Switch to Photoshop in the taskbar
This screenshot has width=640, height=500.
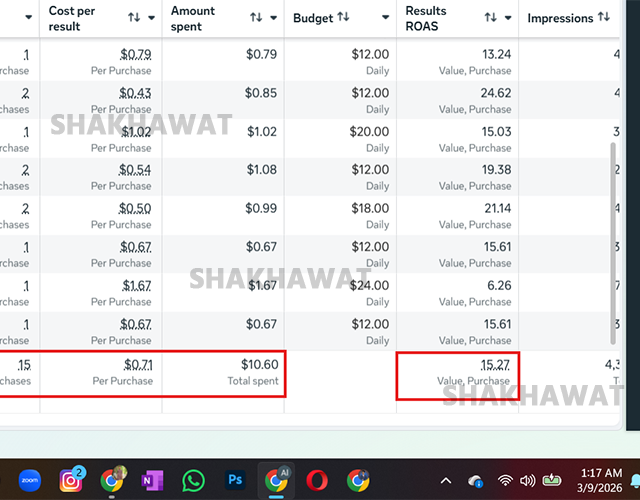pos(236,480)
